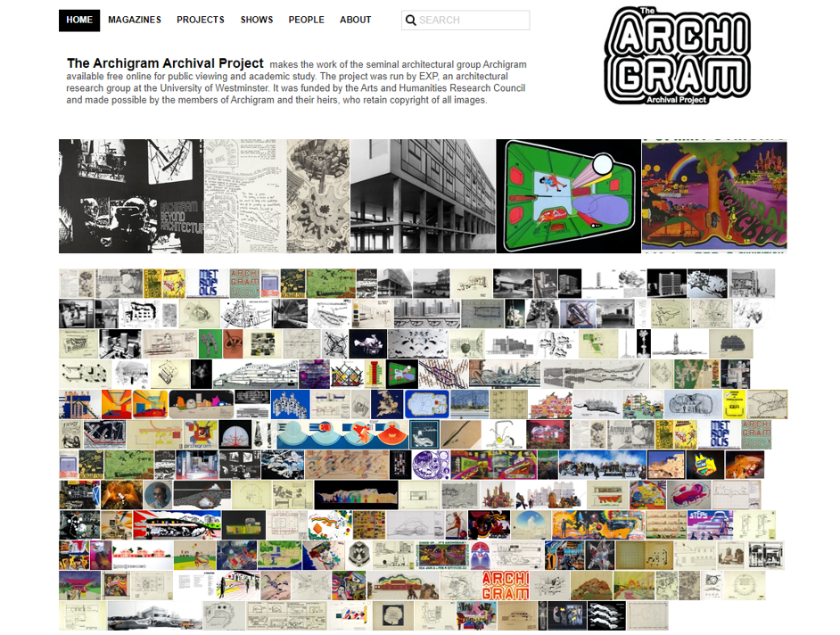Open the SHOWS menu item

tap(257, 20)
